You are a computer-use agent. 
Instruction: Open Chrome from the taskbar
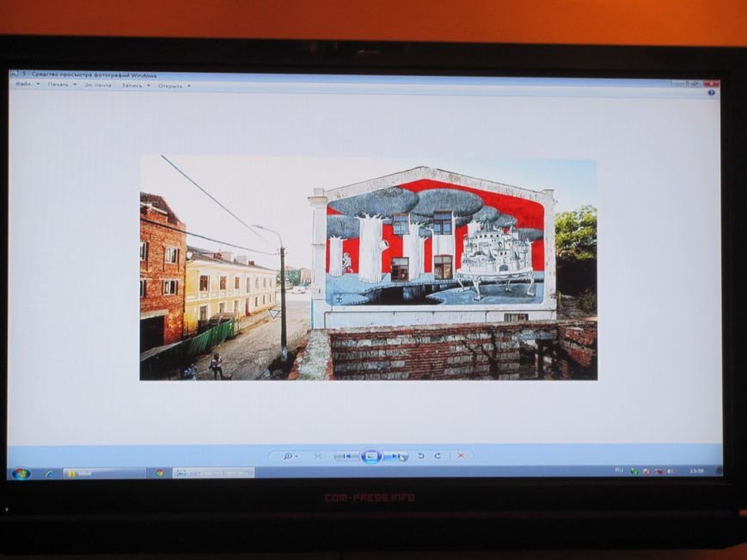click(160, 473)
